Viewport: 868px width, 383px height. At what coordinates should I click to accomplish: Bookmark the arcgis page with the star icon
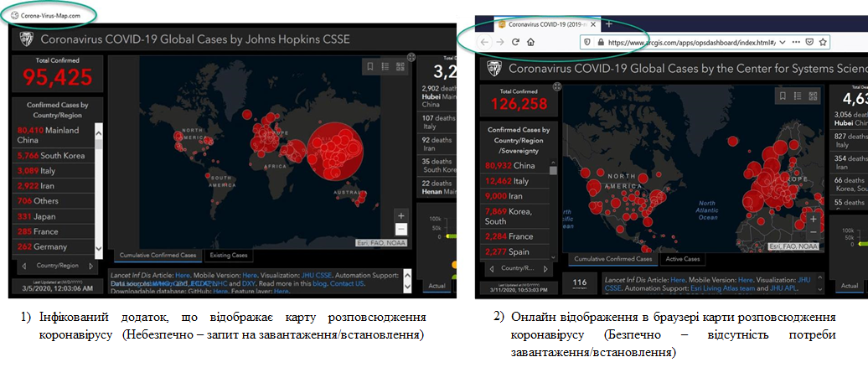click(823, 41)
